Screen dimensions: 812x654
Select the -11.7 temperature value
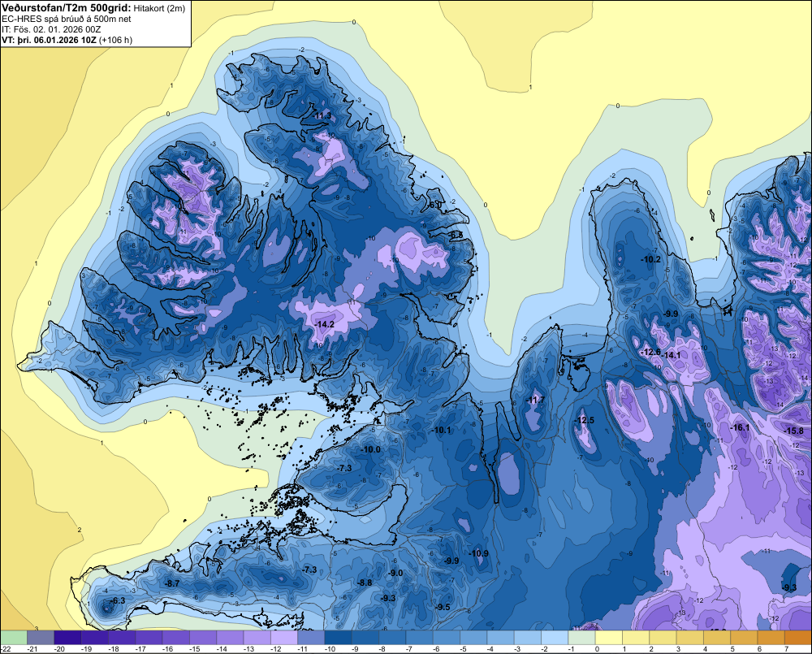click(x=535, y=400)
